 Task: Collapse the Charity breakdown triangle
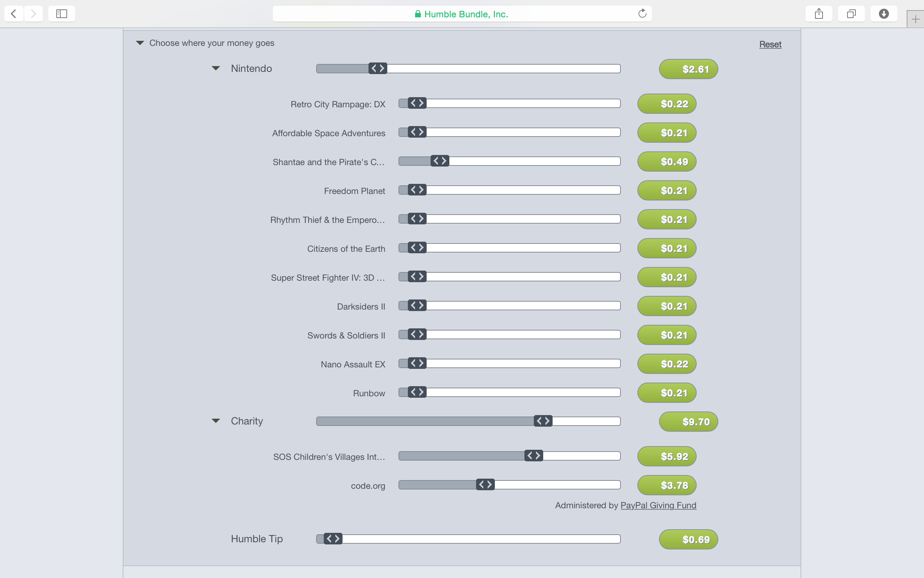[216, 421]
